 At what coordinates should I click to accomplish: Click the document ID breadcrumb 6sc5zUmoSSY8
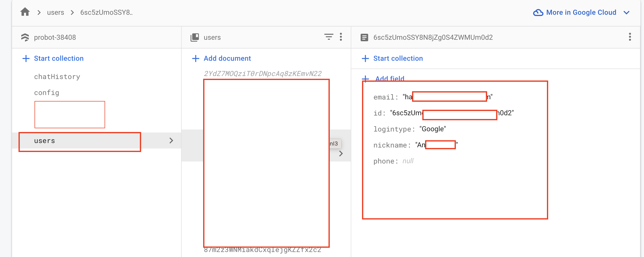(106, 12)
